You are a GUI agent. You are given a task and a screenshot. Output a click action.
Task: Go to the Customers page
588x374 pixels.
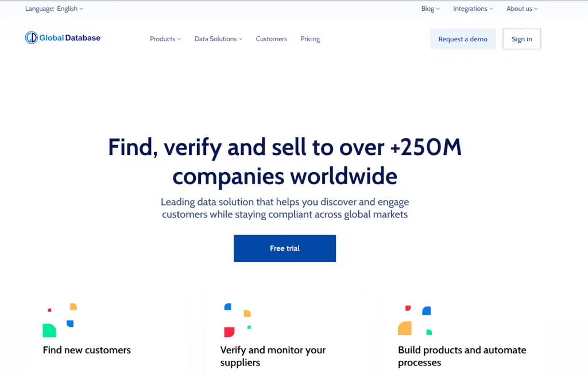tap(271, 39)
